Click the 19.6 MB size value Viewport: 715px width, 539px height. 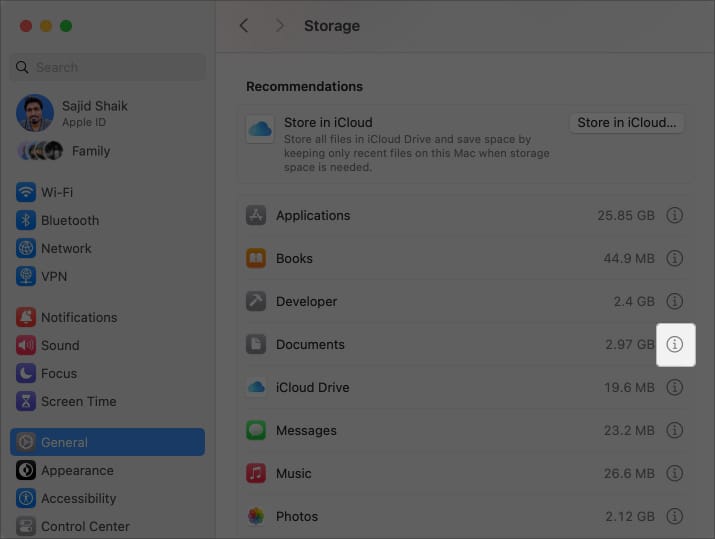(629, 387)
